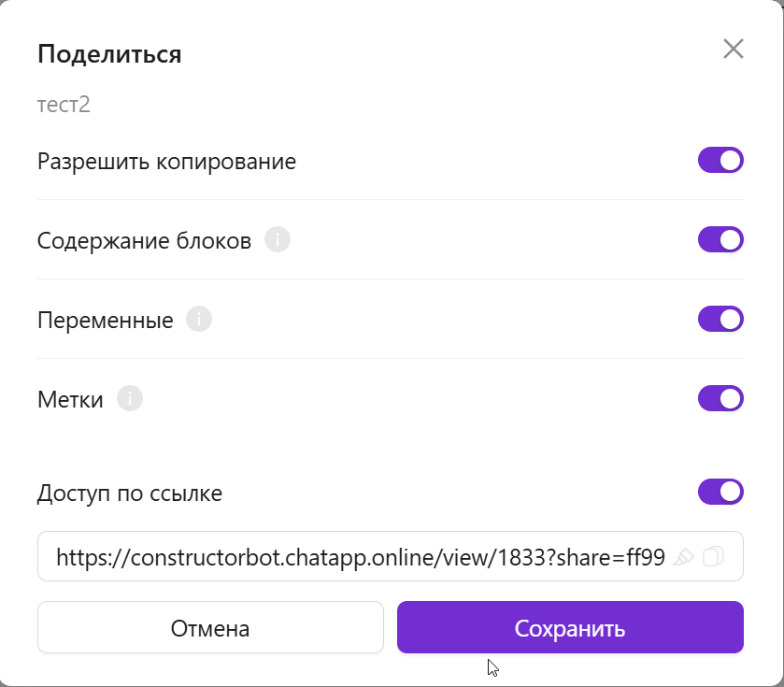Close the Поделиться dialog with the X
The width and height of the screenshot is (784, 687).
[x=734, y=50]
